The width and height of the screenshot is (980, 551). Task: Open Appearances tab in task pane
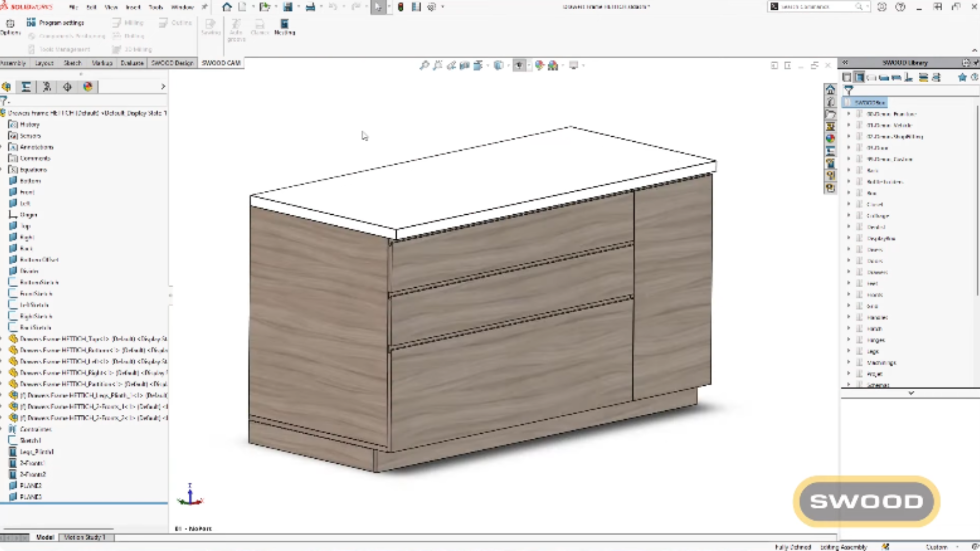coord(830,138)
